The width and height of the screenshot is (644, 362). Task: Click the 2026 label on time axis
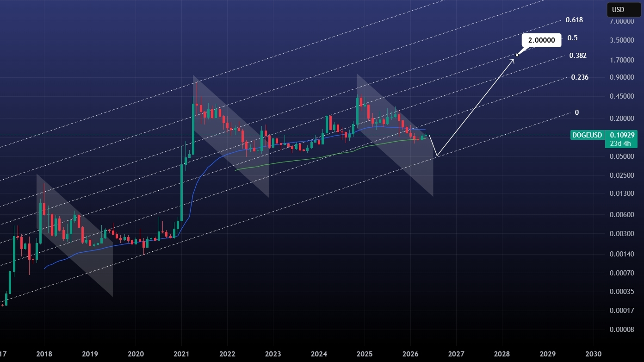pyautogui.click(x=410, y=353)
